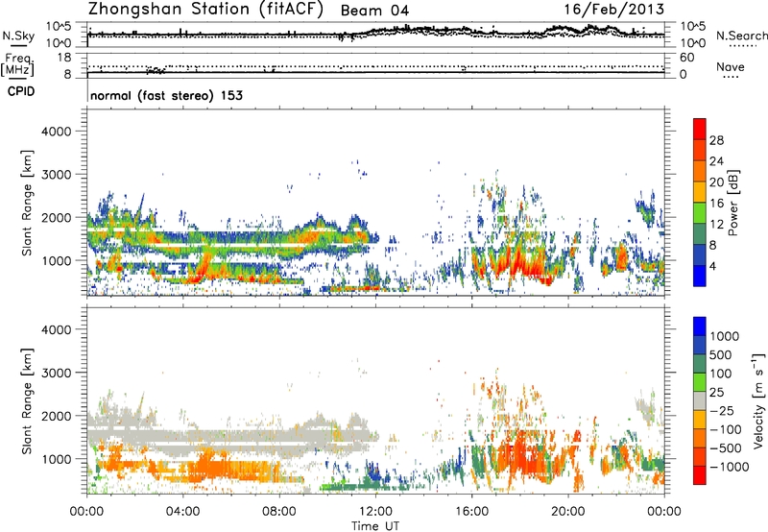Click the '18' frequency axis tick
This screenshot has height=532, width=768.
(64, 58)
